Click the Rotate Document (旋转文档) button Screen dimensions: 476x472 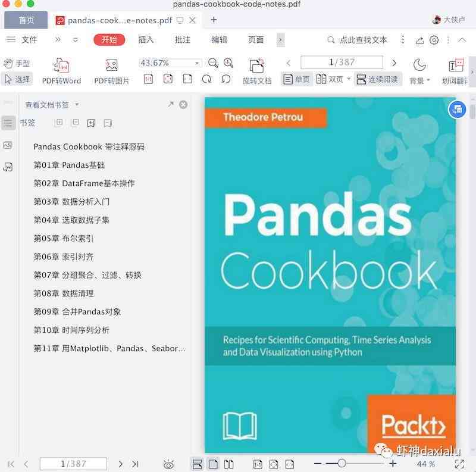coord(257,71)
